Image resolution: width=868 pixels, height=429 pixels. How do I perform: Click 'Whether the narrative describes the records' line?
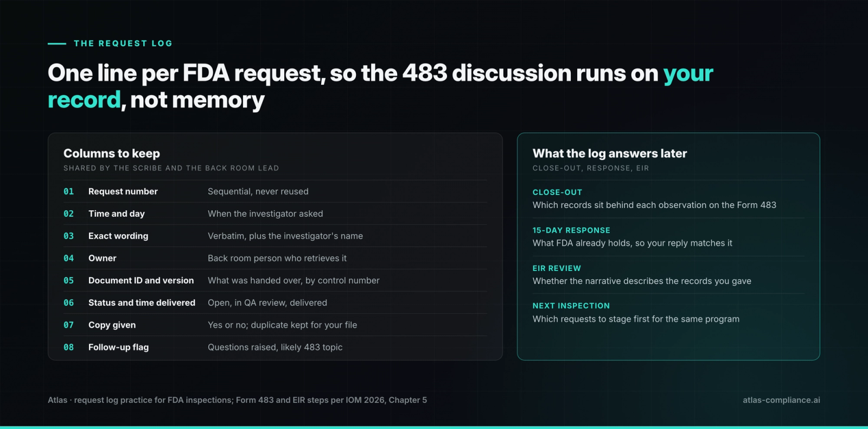click(x=642, y=281)
